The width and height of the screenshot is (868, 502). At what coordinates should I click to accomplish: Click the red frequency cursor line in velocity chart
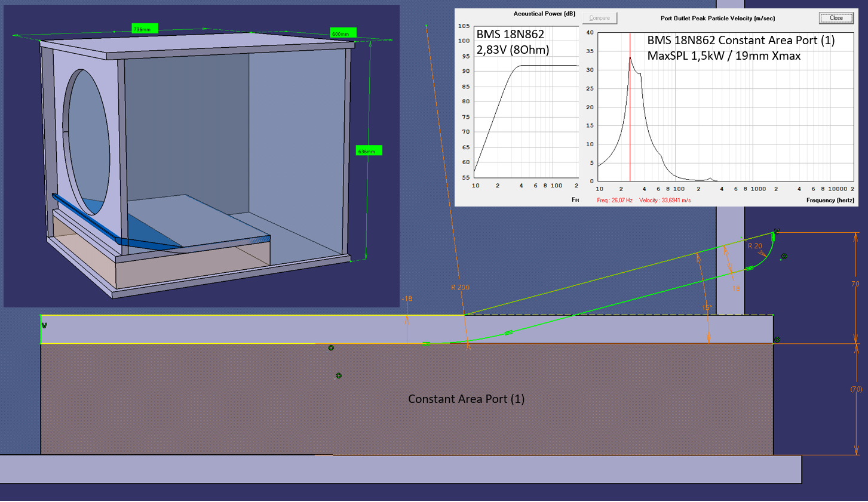click(630, 107)
